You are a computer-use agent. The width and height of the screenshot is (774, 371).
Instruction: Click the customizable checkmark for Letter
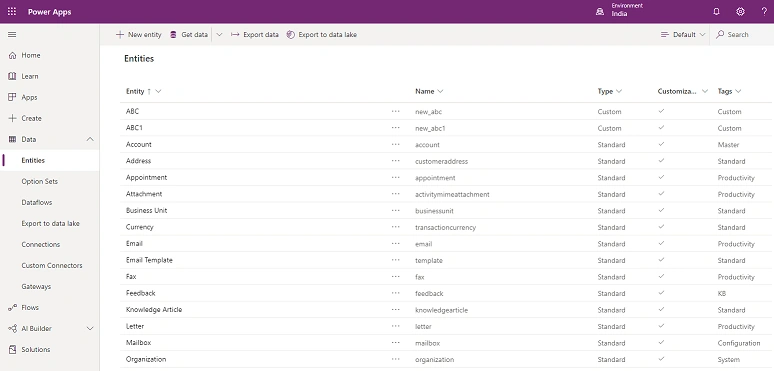(661, 326)
